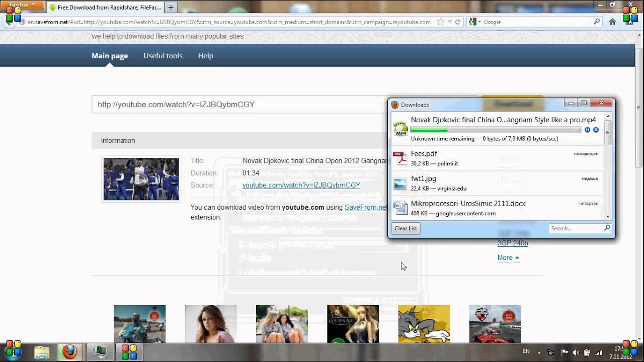
Task: Open the Golden Age game thumbnail
Action: (x=353, y=324)
